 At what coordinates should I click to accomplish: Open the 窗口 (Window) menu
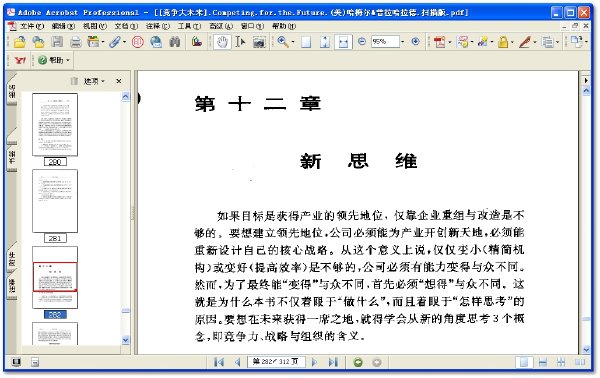(x=252, y=26)
